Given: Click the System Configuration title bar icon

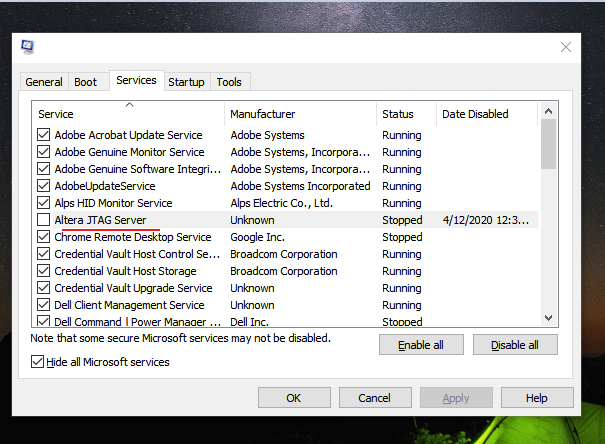Looking at the screenshot, I should click(x=27, y=47).
